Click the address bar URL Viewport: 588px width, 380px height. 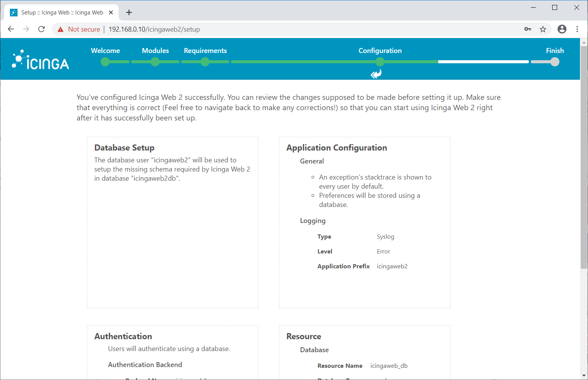pos(154,29)
